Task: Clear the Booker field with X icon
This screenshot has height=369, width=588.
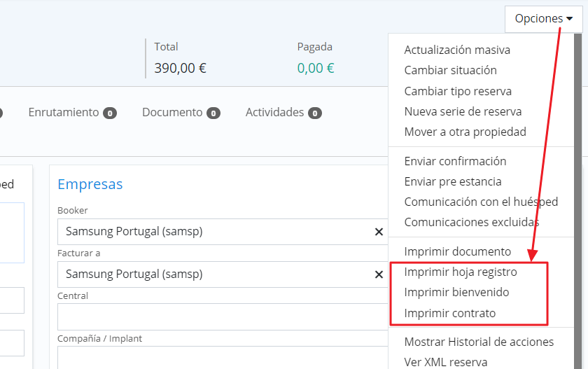Action: pyautogui.click(x=379, y=232)
